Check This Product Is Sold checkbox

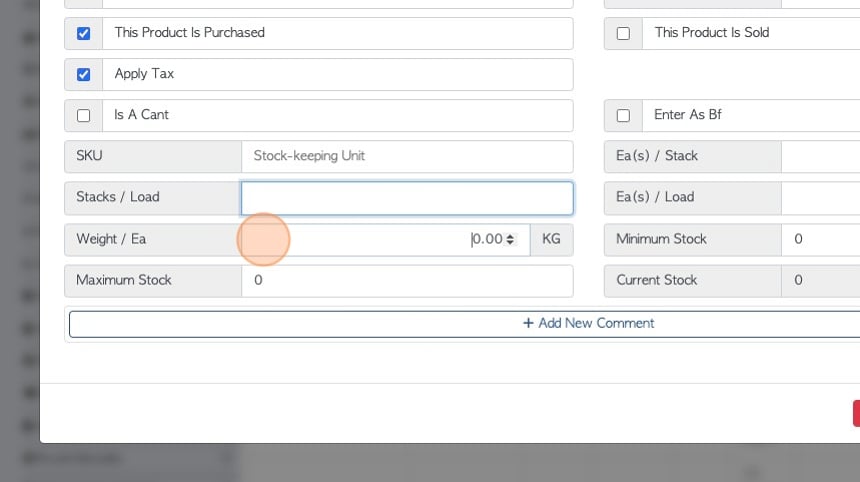click(x=623, y=33)
